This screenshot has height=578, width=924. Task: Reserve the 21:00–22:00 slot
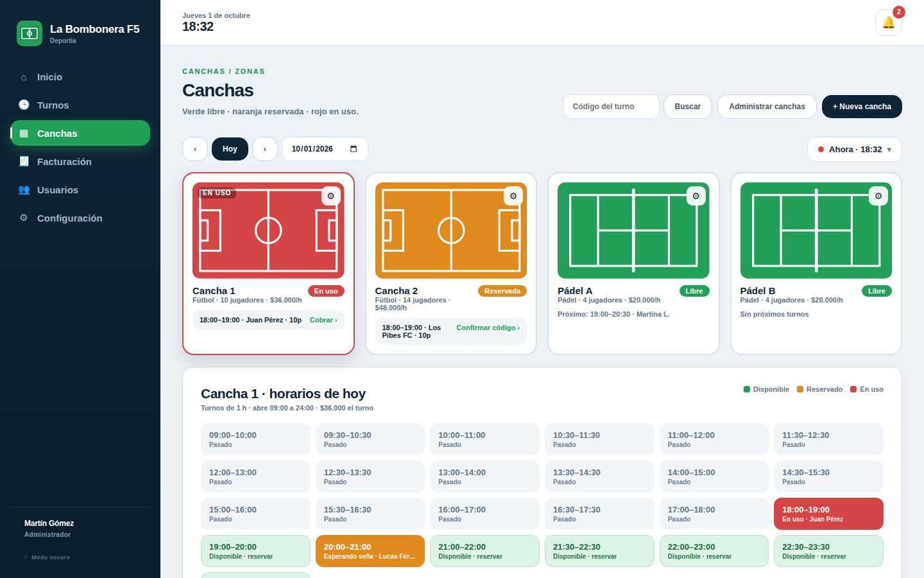click(484, 551)
